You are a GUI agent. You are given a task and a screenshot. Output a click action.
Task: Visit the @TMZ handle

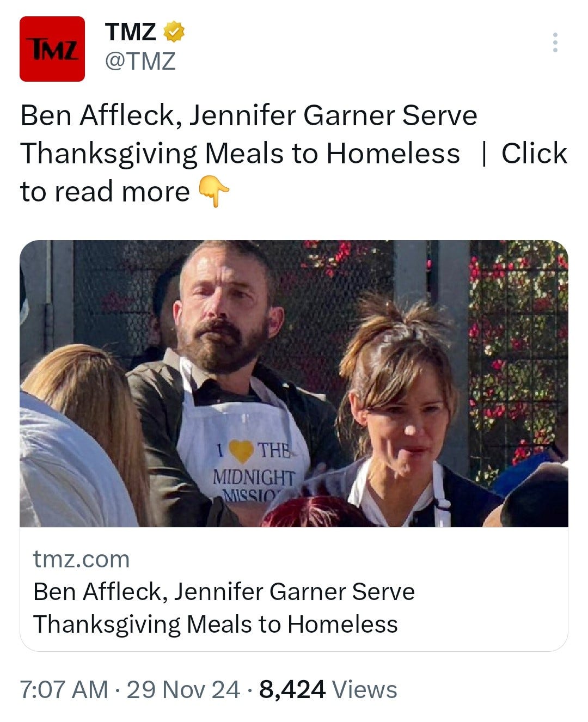(140, 61)
